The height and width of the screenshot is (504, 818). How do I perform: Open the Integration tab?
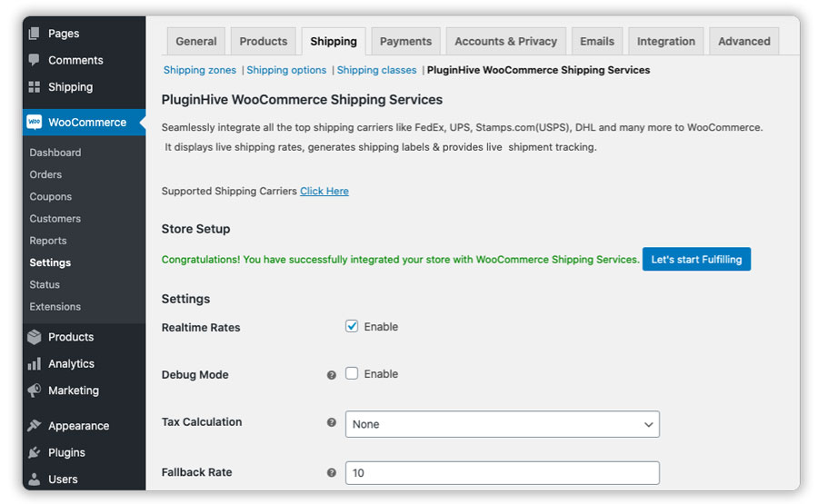point(666,41)
